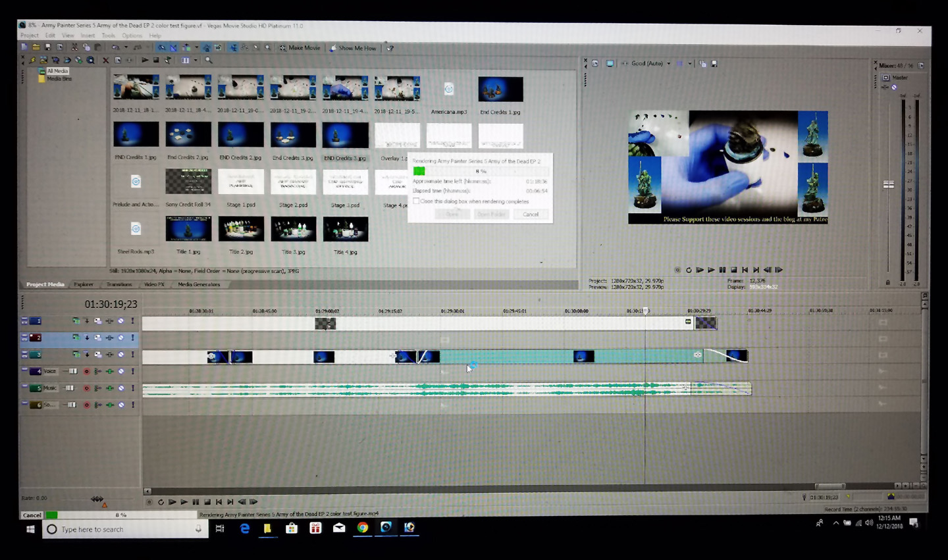The image size is (948, 560).
Task: Open Track Motion on video track 1
Action: pyautogui.click(x=76, y=321)
